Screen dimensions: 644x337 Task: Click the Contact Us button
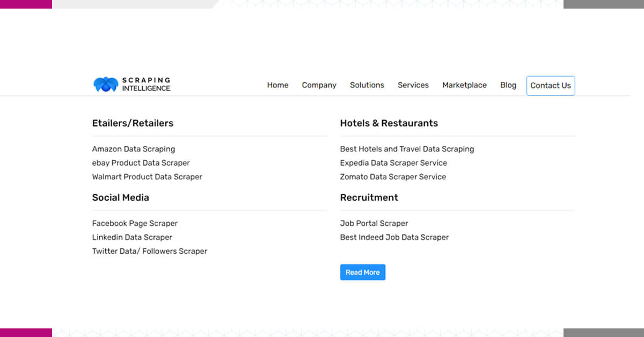[551, 85]
